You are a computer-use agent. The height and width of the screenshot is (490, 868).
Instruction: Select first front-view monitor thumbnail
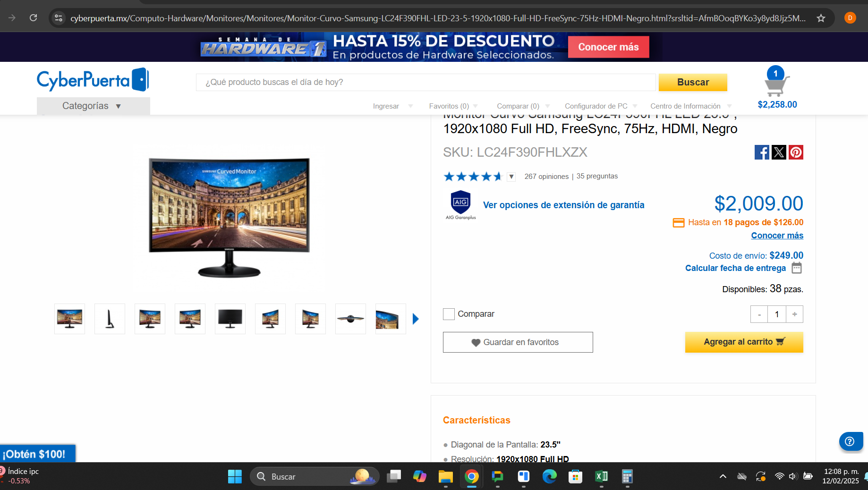(x=69, y=319)
